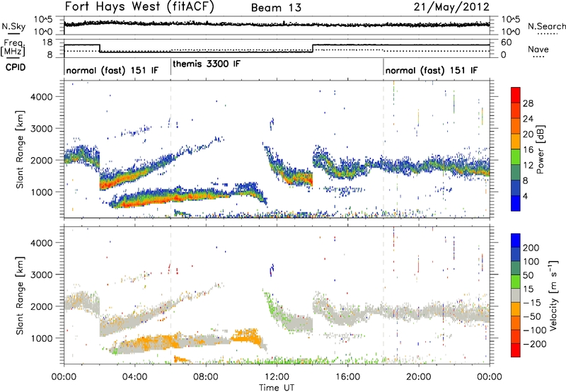Select the 'CPID' row label
Viewport: 566px width, 392px height.
[x=16, y=67]
